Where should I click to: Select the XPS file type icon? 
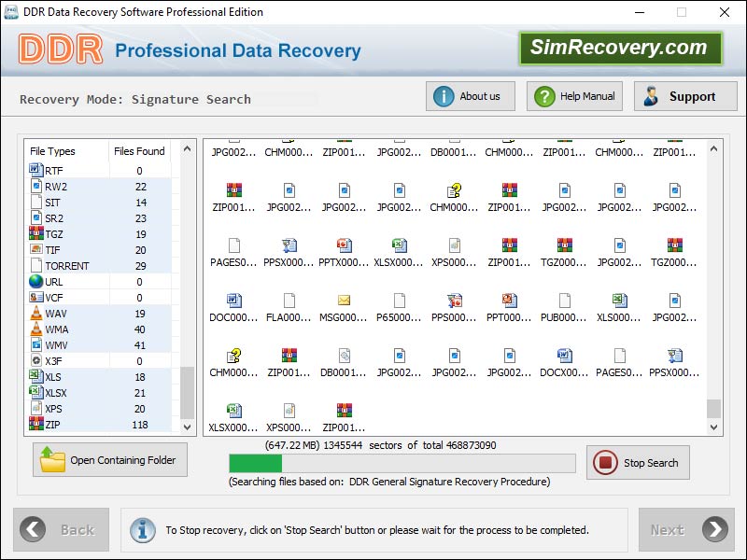tap(36, 408)
